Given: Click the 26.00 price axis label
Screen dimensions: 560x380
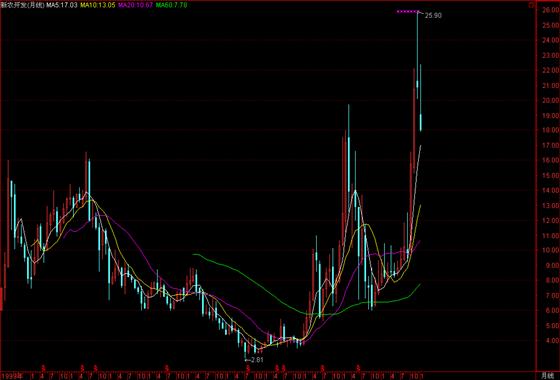Looking at the screenshot, I should 550,10.
